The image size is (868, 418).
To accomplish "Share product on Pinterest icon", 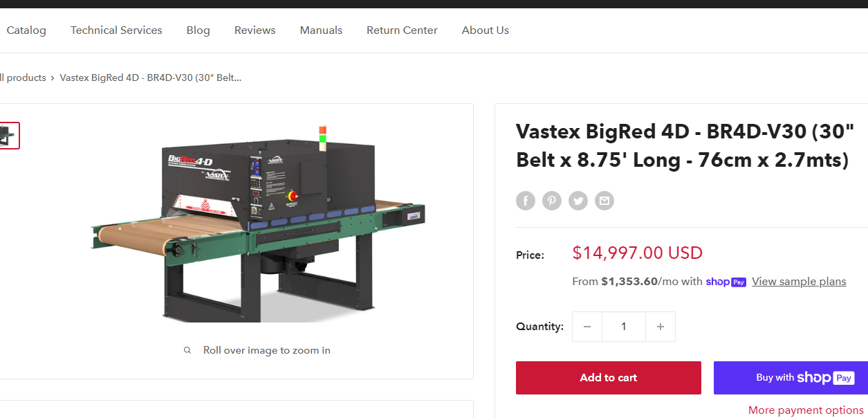I will 552,201.
